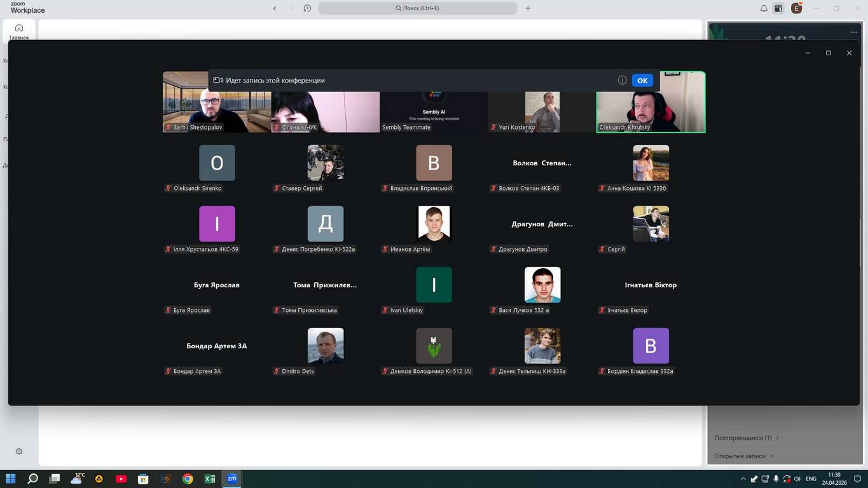Open Excel from the taskbar
This screenshot has width=868, height=488.
click(209, 478)
